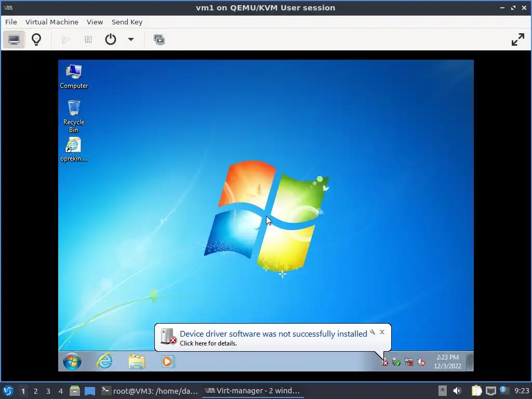Viewport: 532px width, 399px height.
Task: Switch to root@VM3 terminal taskbar entry
Action: (150, 391)
